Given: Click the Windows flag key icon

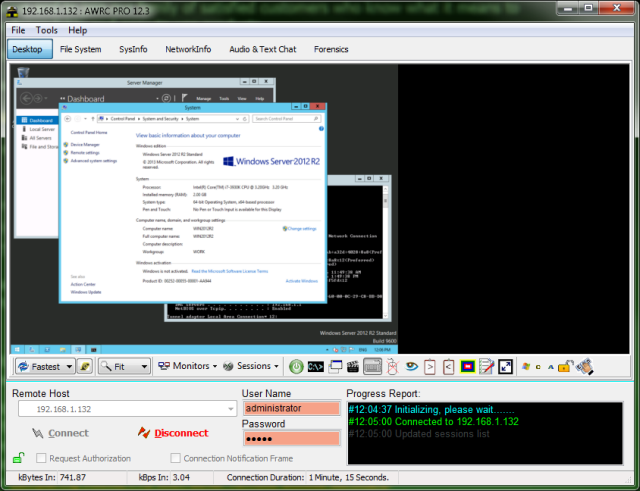Looking at the screenshot, I should click(x=526, y=367).
